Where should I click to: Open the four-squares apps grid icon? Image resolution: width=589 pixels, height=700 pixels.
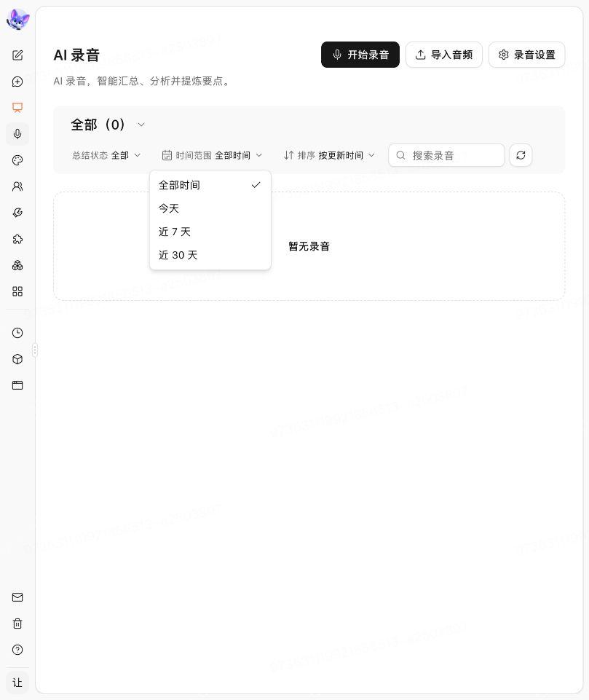click(17, 291)
